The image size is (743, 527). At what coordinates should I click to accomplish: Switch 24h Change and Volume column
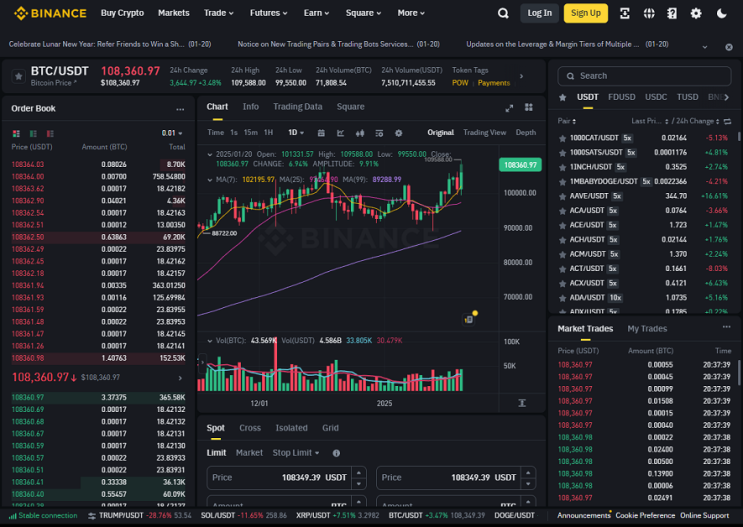pos(728,122)
